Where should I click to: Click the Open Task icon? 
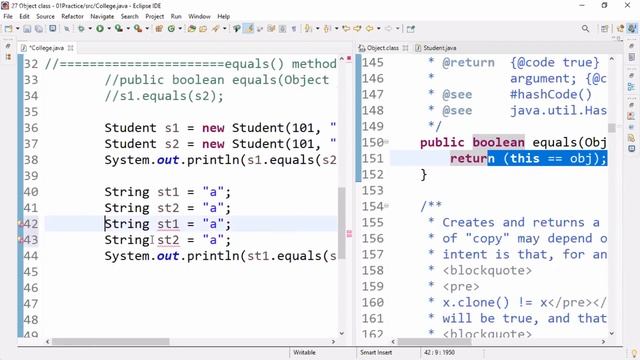[203, 29]
